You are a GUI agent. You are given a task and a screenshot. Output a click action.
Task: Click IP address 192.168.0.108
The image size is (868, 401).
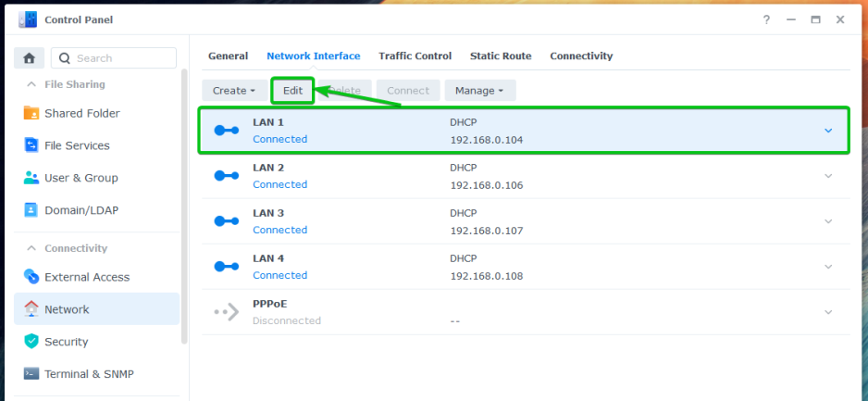coord(487,276)
